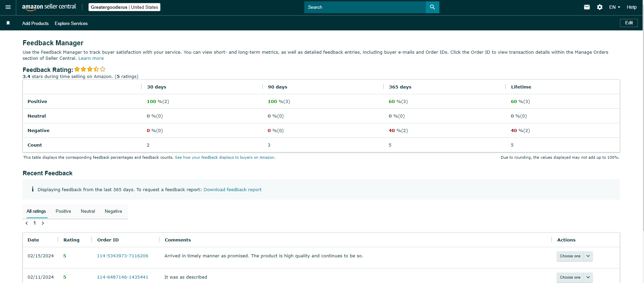Image resolution: width=644 pixels, height=283 pixels.
Task: Open order 114-5343973-7116206
Action: (123, 256)
